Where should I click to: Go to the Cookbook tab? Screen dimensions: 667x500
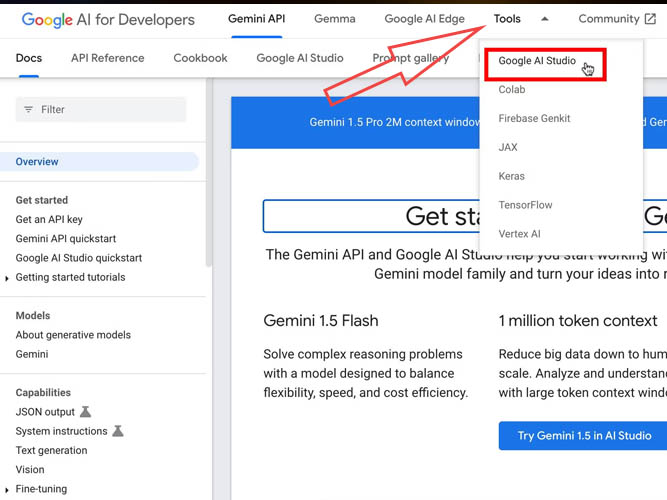200,58
